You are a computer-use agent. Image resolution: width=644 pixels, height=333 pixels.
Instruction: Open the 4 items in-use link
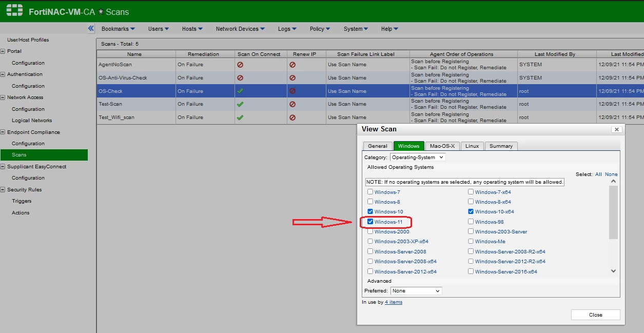pos(394,302)
